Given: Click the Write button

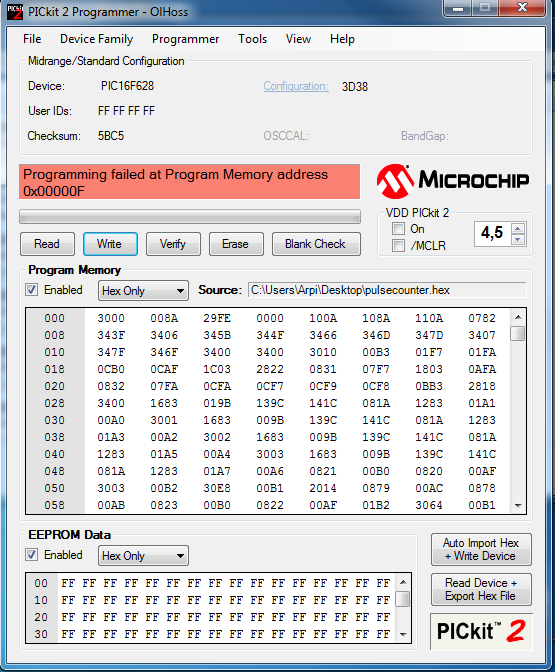Looking at the screenshot, I should pos(110,244).
